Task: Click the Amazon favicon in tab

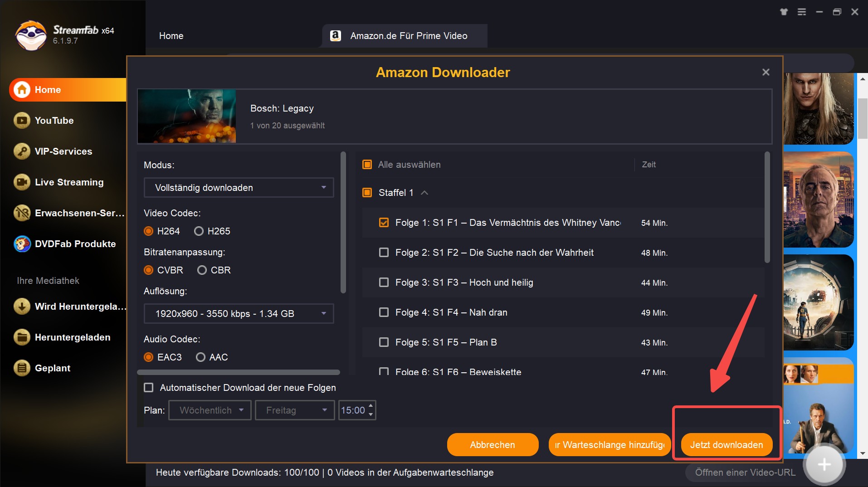Action: tap(336, 36)
